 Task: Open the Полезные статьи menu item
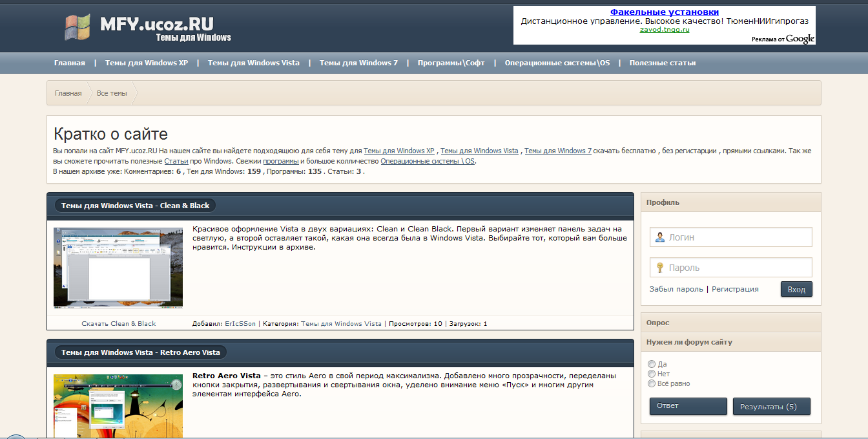tap(663, 63)
